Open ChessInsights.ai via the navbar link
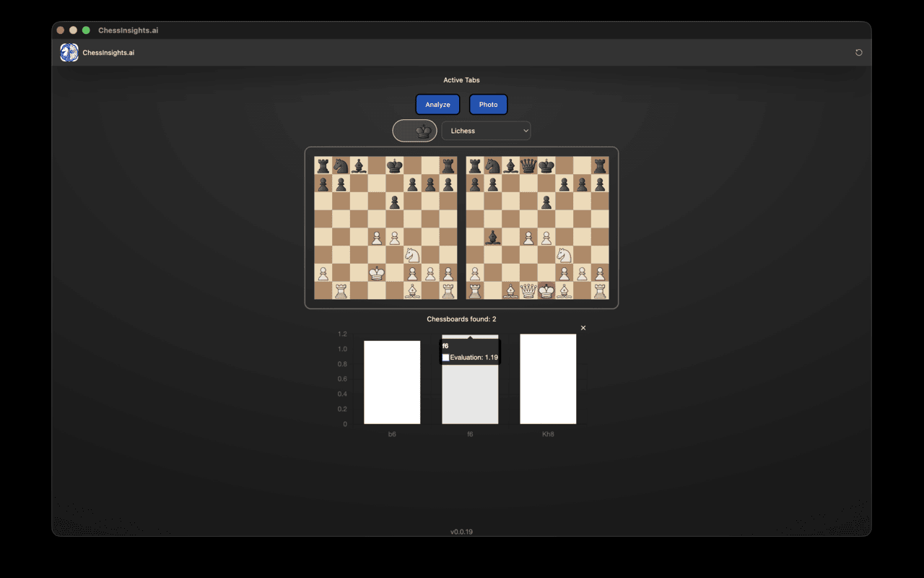This screenshot has height=578, width=924. (x=107, y=52)
